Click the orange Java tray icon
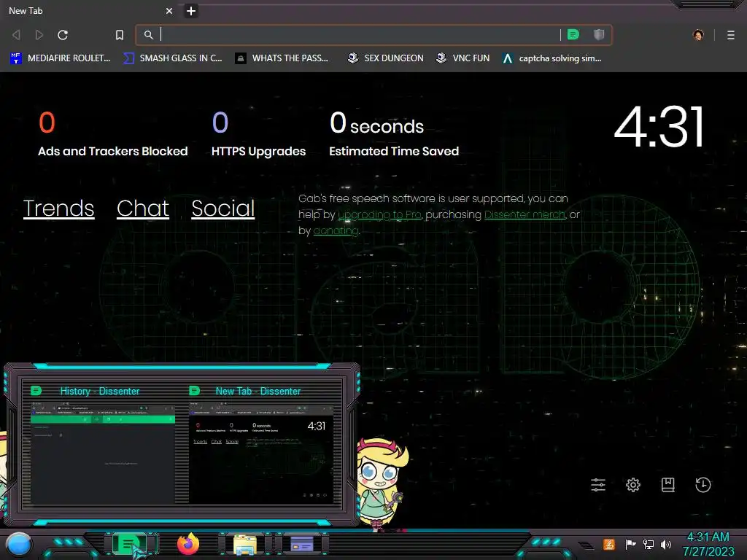Viewport: 747px width, 560px height. click(x=609, y=544)
